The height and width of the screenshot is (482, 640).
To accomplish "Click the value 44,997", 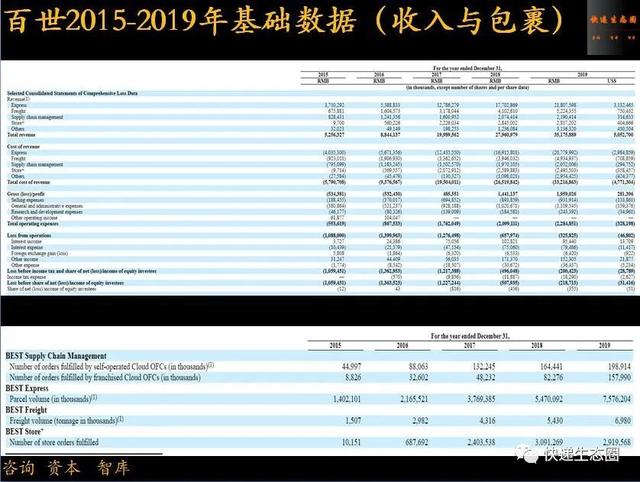I will (351, 366).
